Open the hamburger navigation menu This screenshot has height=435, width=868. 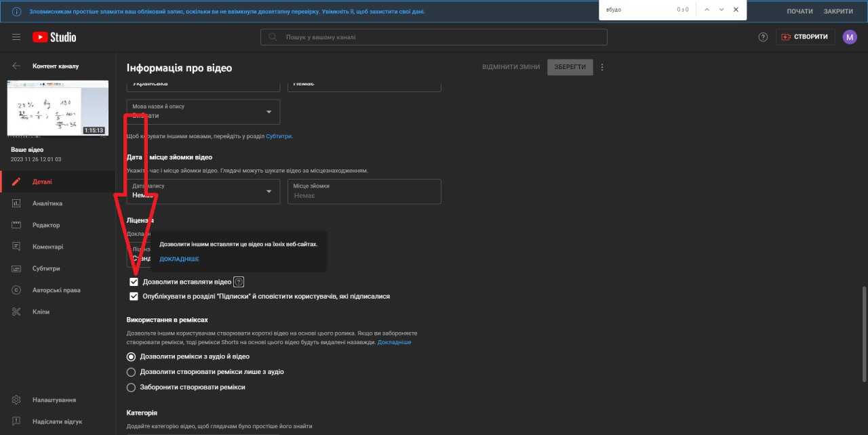(x=16, y=37)
